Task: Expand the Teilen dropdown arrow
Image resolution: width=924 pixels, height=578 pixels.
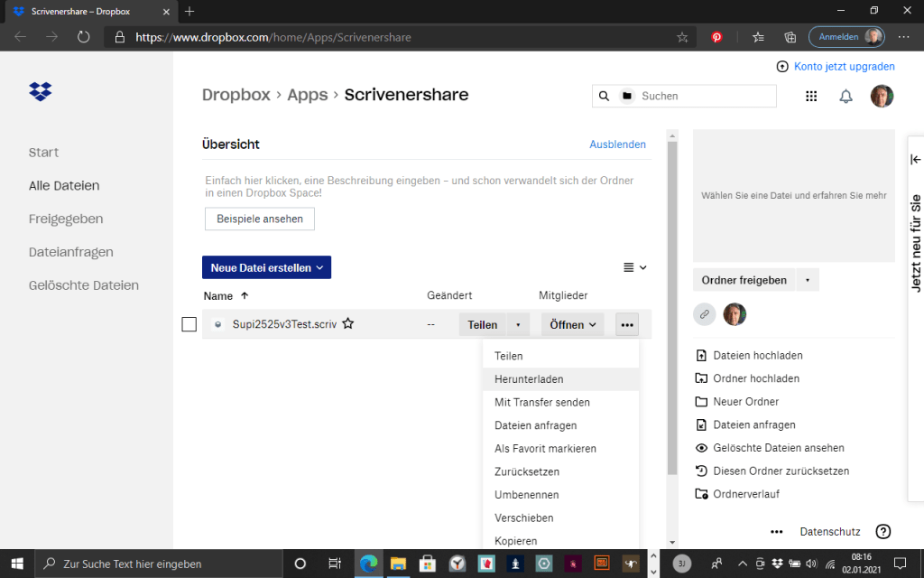Action: (x=518, y=325)
